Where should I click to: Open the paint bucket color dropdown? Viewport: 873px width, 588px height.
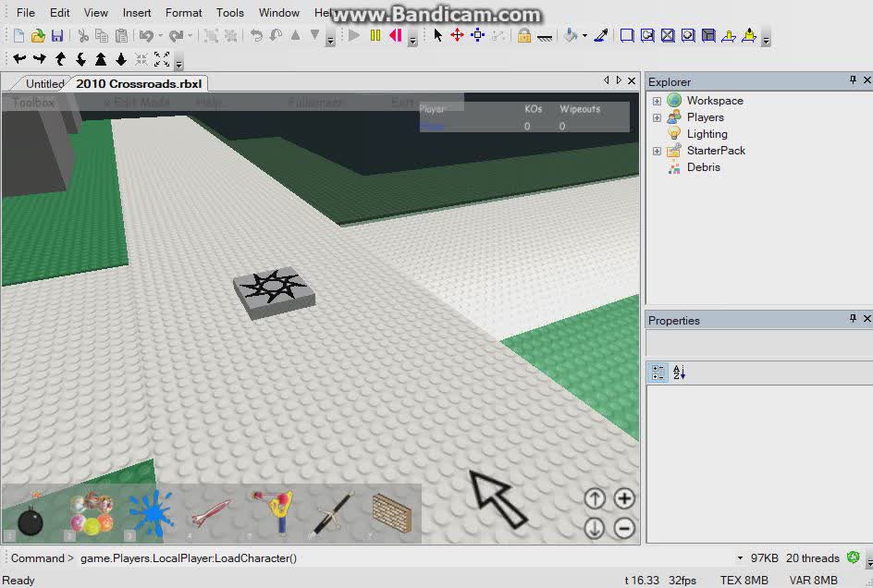(584, 36)
